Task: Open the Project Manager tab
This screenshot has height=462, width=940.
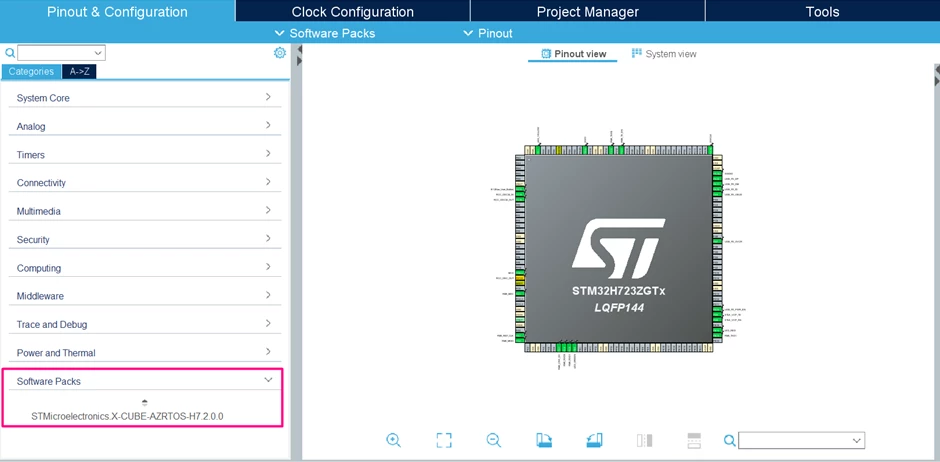Action: [x=588, y=11]
